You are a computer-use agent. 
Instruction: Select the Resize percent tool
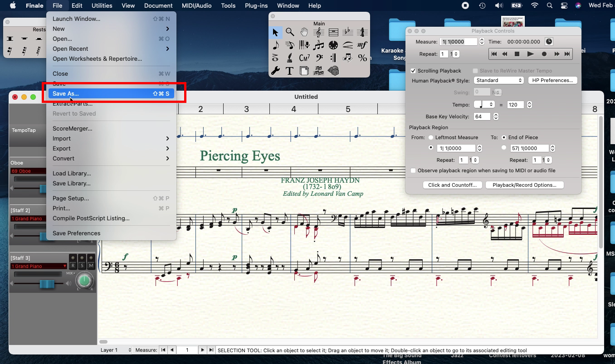click(x=362, y=58)
